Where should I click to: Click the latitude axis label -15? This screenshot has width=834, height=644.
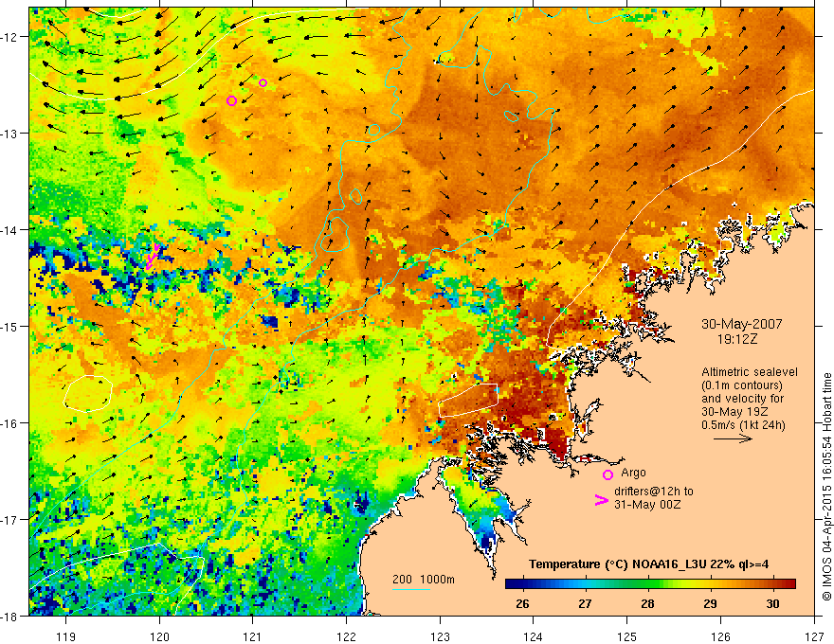(x=9, y=326)
